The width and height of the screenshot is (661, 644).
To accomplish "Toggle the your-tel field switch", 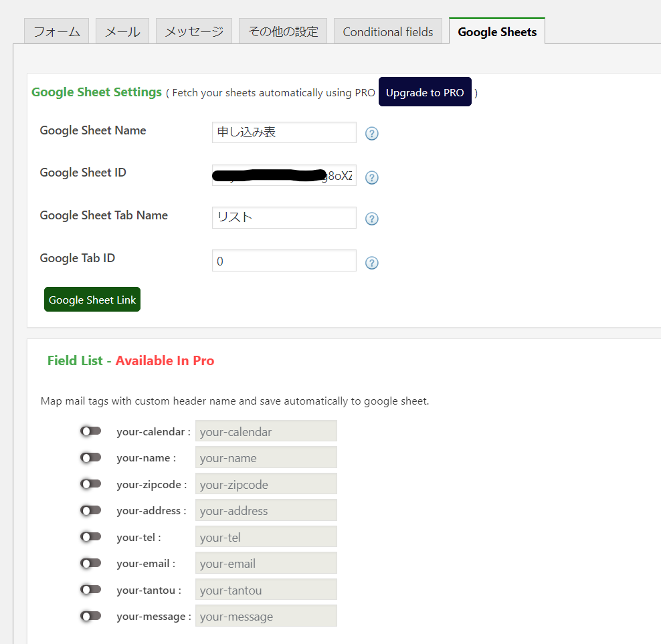I will pyautogui.click(x=90, y=536).
